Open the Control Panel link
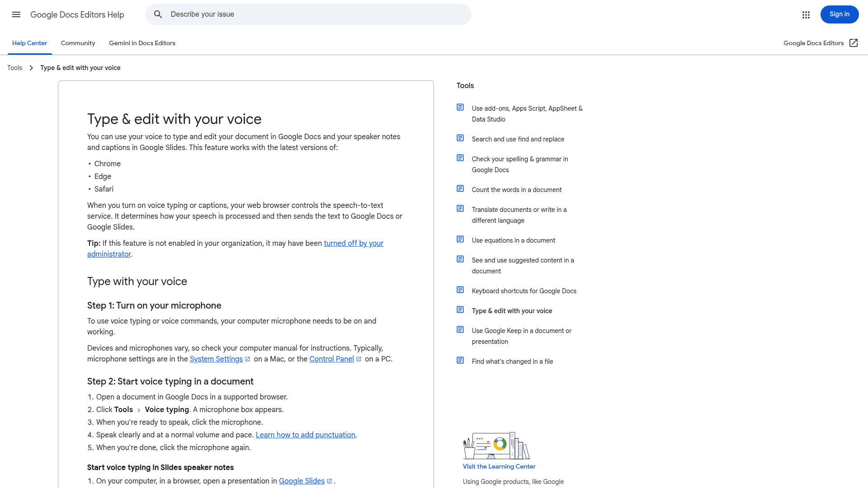The image size is (868, 488). [331, 359]
